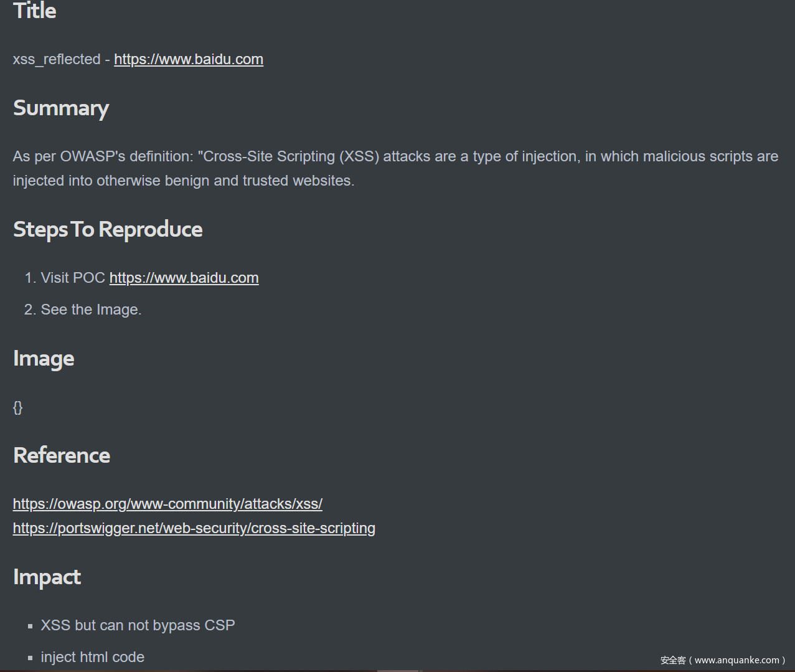Click the words 'Visit POC' in step one
Screen dimensions: 795x672
tap(73, 278)
